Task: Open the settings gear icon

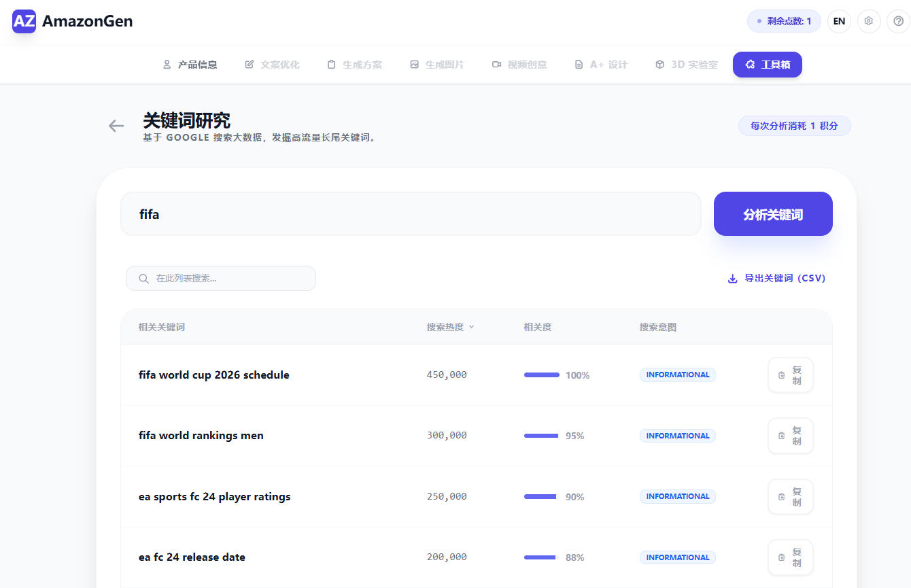Action: [x=868, y=21]
